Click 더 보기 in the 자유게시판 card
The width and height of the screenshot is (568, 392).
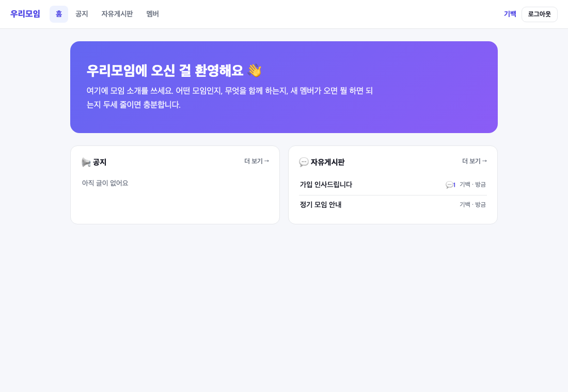(x=474, y=161)
